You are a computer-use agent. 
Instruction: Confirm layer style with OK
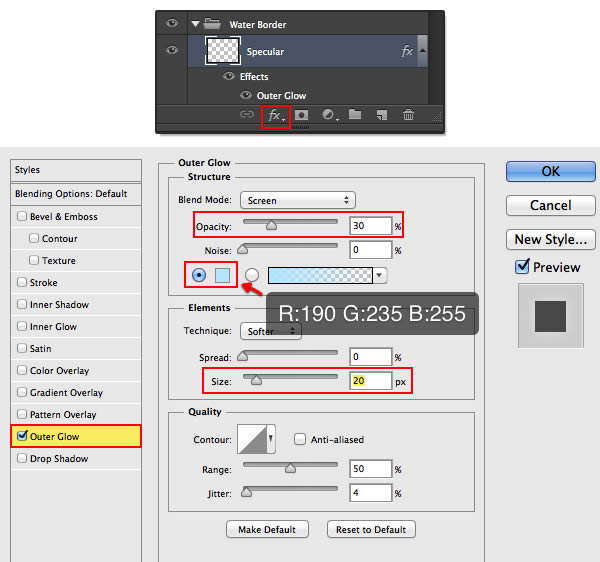point(551,171)
